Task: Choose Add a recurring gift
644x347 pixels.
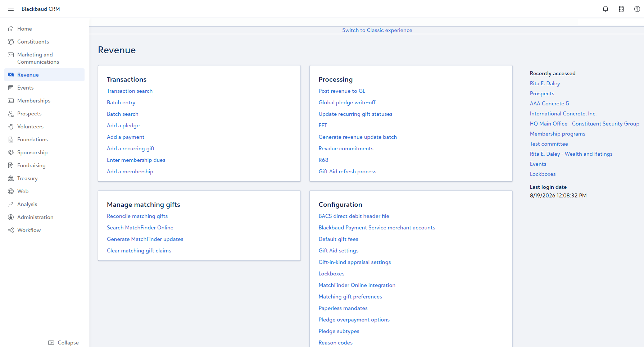Action: tap(131, 149)
